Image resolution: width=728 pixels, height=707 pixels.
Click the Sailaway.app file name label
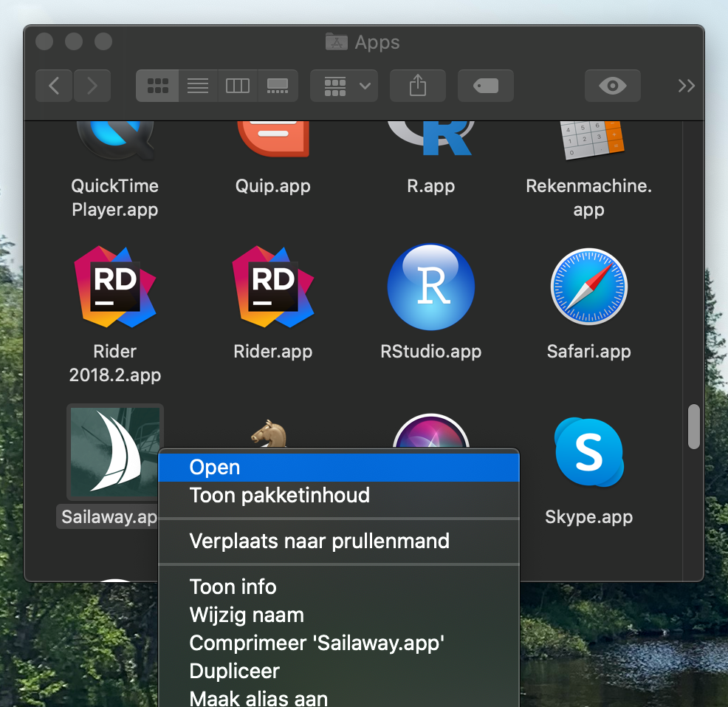[x=108, y=517]
